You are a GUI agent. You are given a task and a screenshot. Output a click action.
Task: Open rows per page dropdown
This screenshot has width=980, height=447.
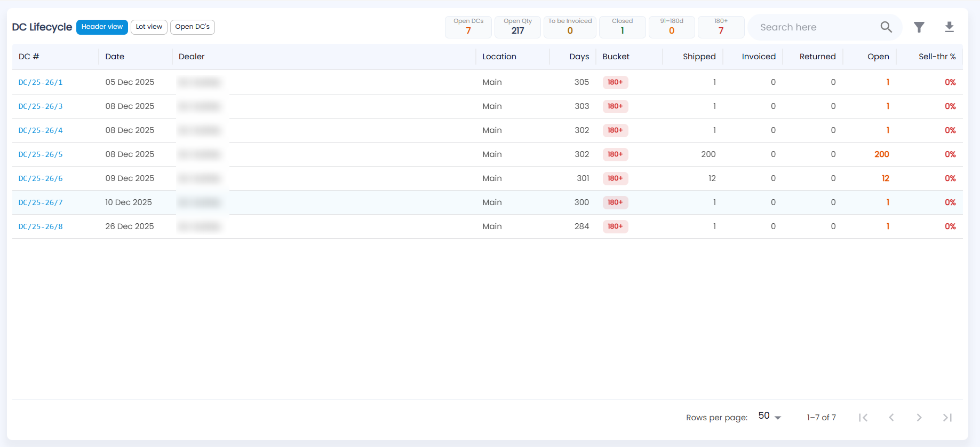[770, 417]
